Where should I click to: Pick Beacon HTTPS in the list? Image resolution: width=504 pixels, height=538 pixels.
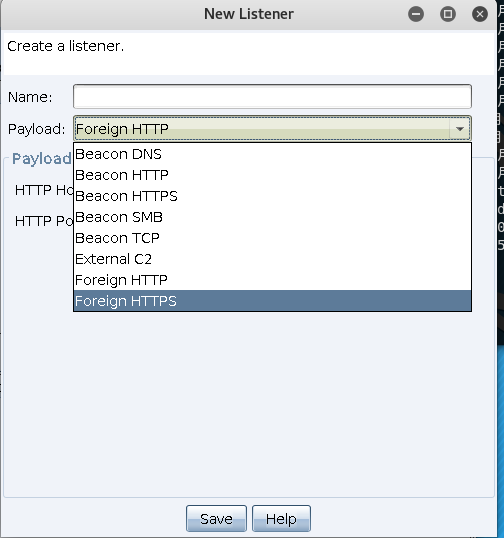click(272, 196)
